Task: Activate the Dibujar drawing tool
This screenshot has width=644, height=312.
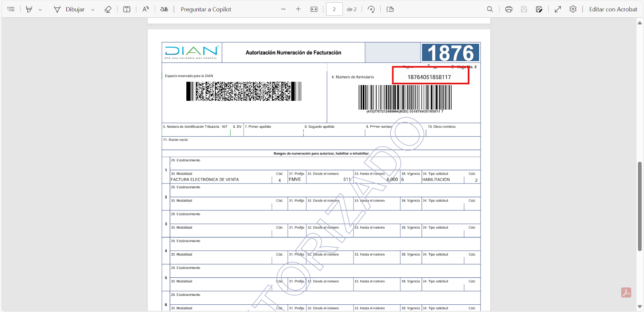Action: pos(69,9)
